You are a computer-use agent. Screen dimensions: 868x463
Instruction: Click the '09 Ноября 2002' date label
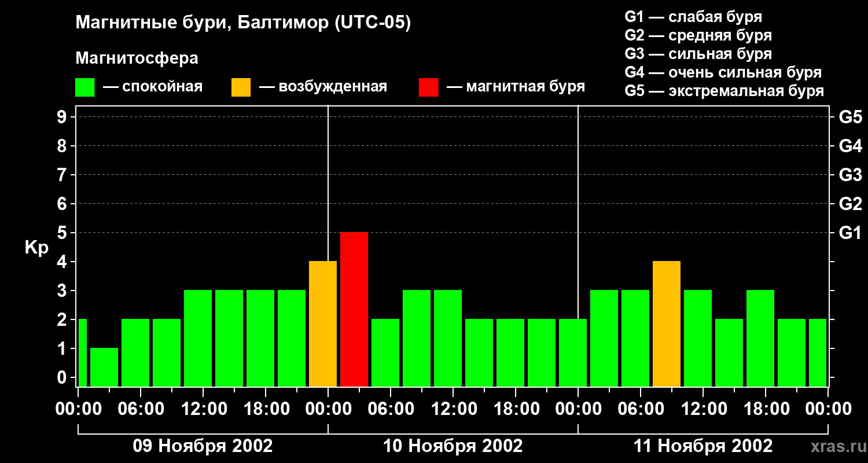coord(203,446)
